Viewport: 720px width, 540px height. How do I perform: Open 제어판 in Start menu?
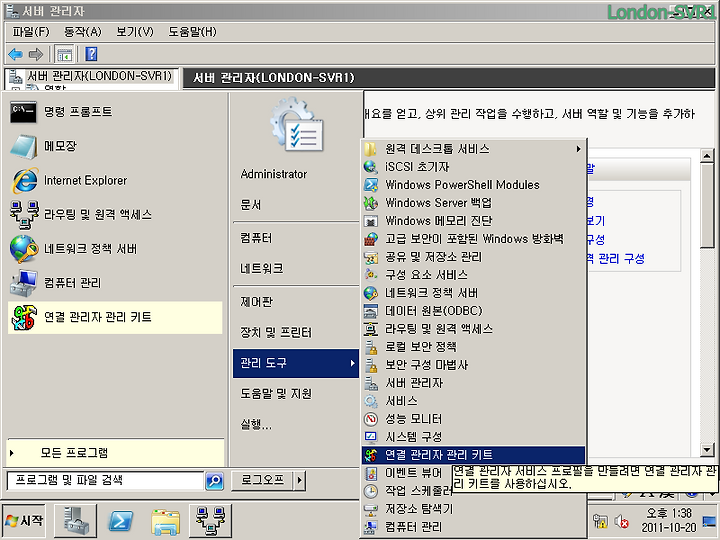[296, 302]
